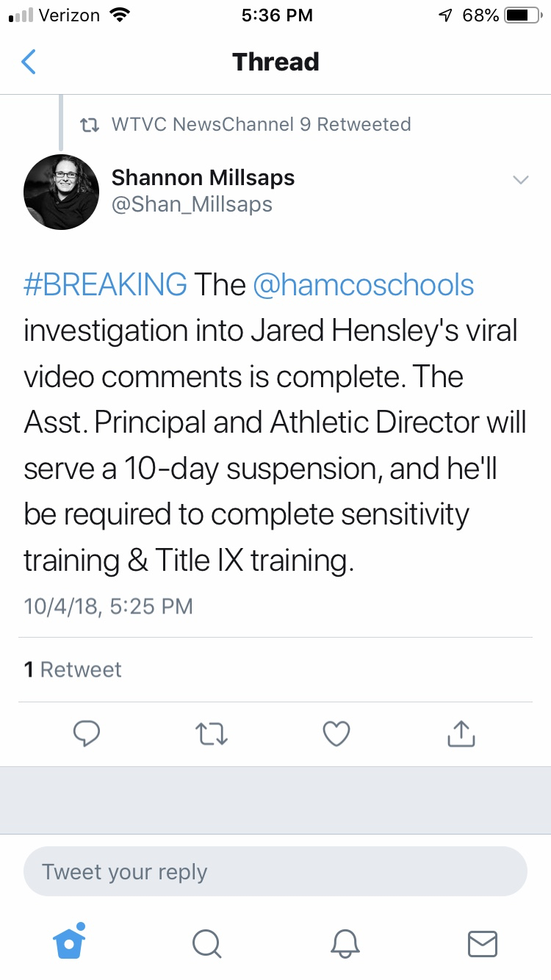
Task: Open the Notifications bell tab
Action: (x=345, y=943)
